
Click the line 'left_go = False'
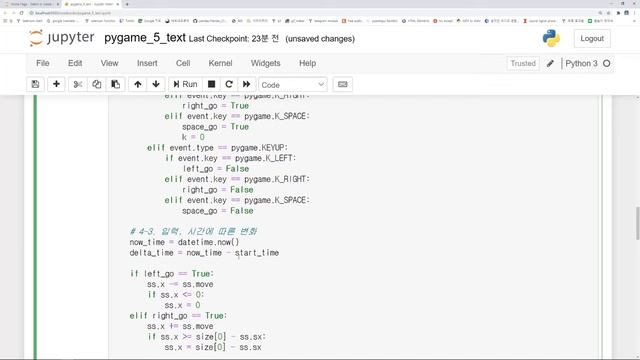[x=216, y=169]
